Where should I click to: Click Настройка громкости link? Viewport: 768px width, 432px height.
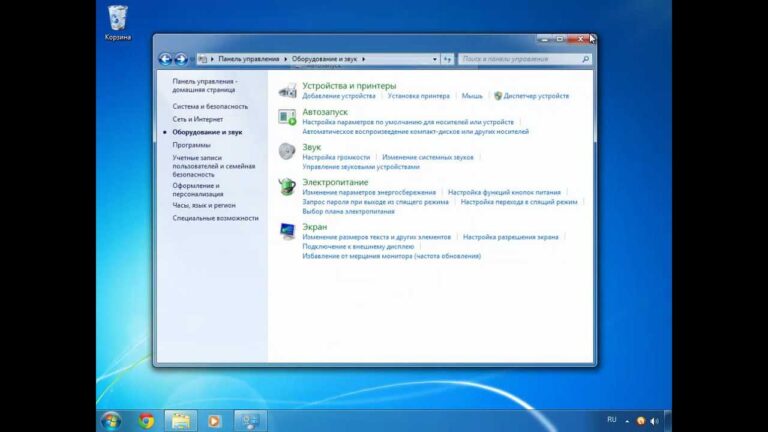pos(336,157)
